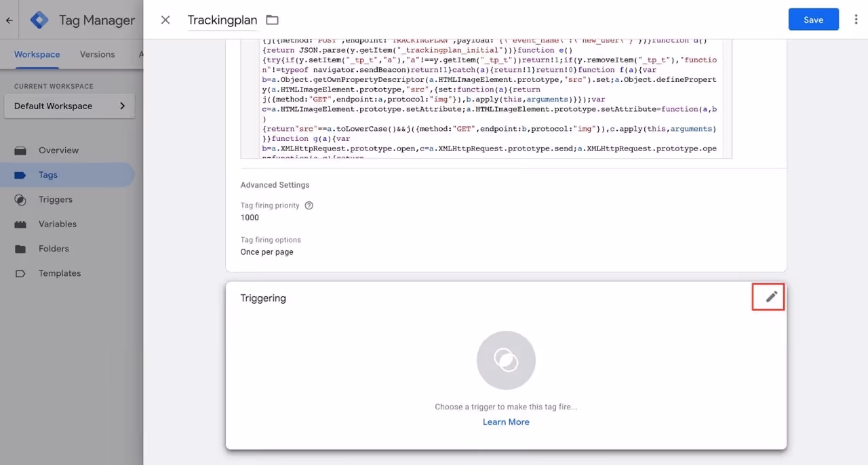The image size is (868, 465).
Task: Click the Tag firing options label
Action: point(271,240)
